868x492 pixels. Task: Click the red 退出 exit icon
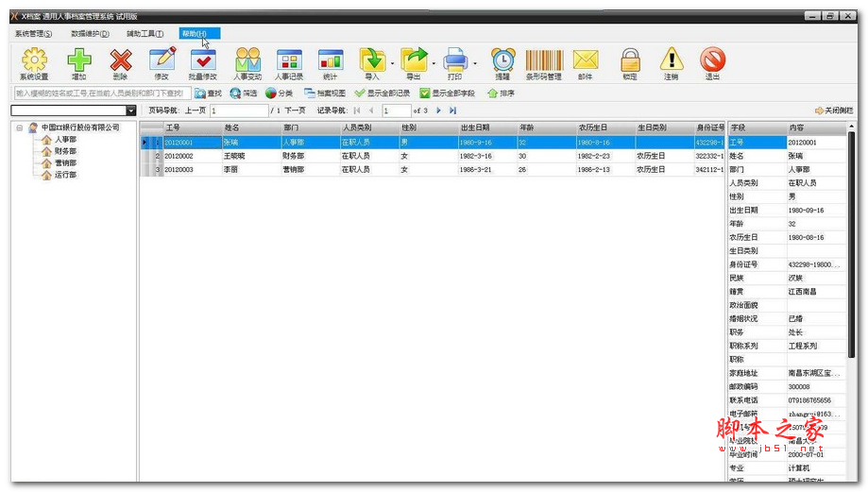[x=712, y=63]
